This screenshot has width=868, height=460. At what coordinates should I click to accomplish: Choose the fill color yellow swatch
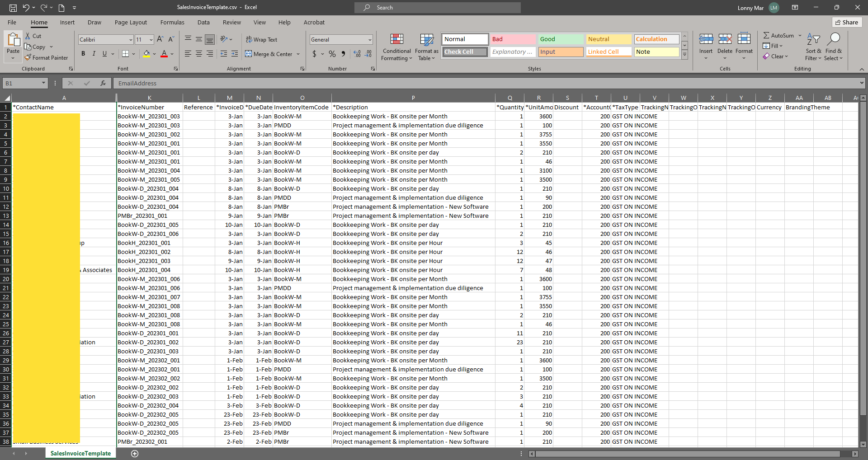[146, 54]
